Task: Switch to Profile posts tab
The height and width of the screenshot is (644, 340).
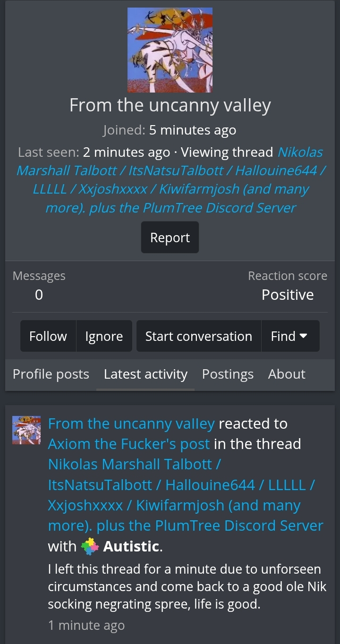Action: (51, 374)
